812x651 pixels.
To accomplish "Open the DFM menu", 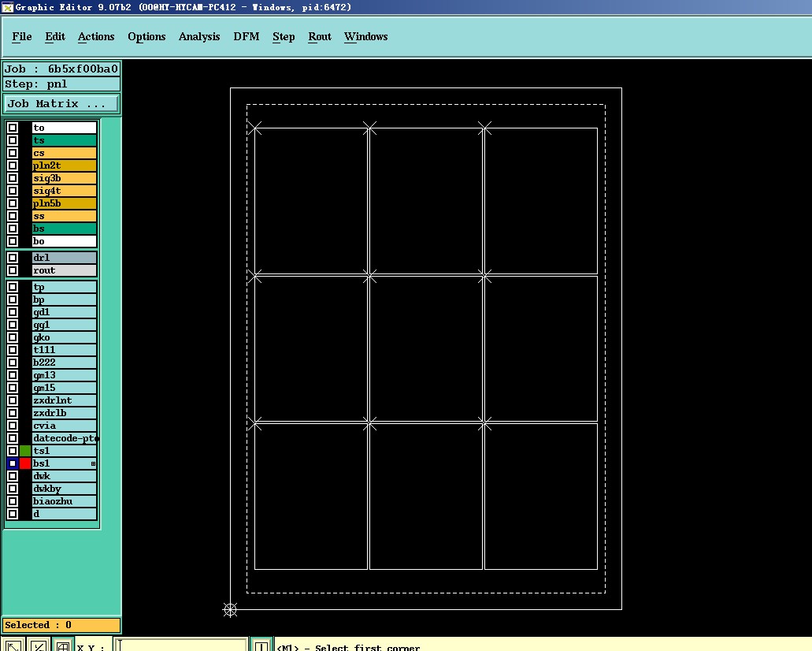I will [247, 37].
